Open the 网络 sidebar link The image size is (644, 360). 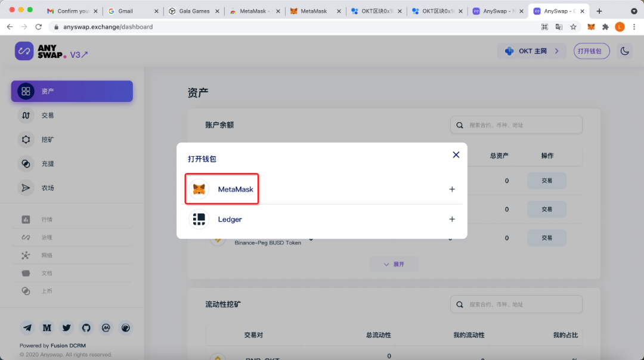point(72,255)
